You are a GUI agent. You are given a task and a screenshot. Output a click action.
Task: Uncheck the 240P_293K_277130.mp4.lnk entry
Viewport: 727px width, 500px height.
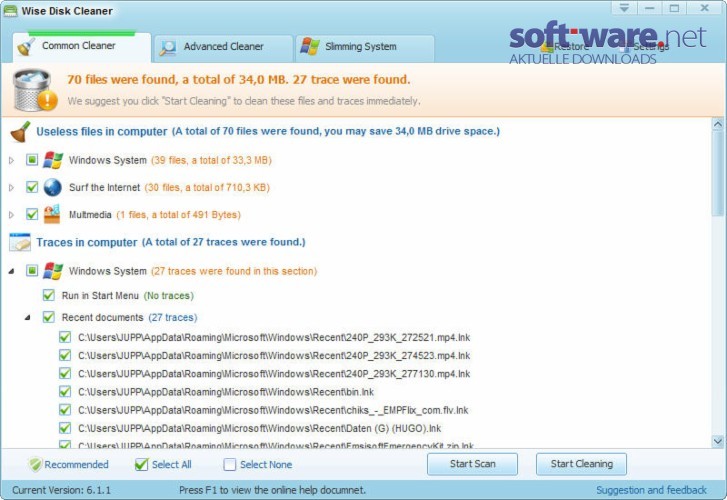click(65, 373)
